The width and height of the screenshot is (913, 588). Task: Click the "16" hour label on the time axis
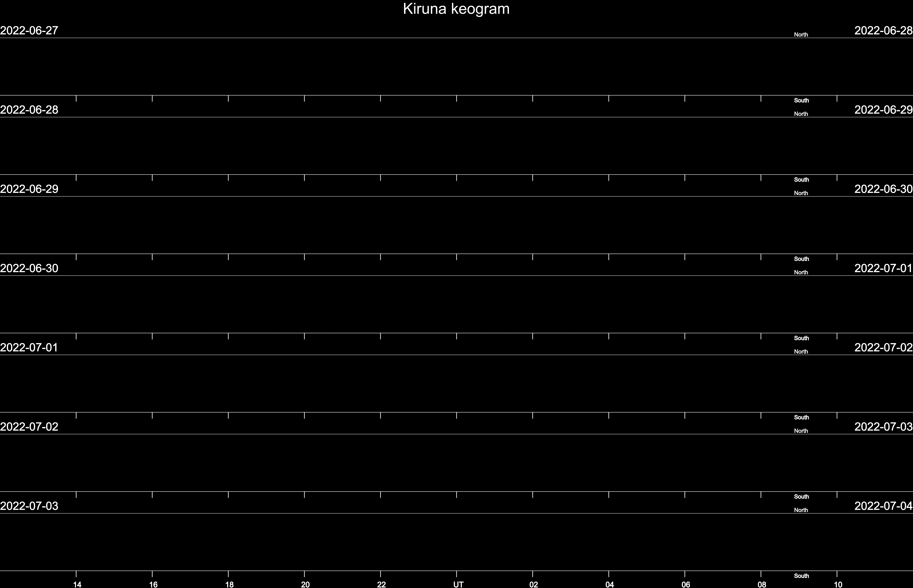click(153, 584)
